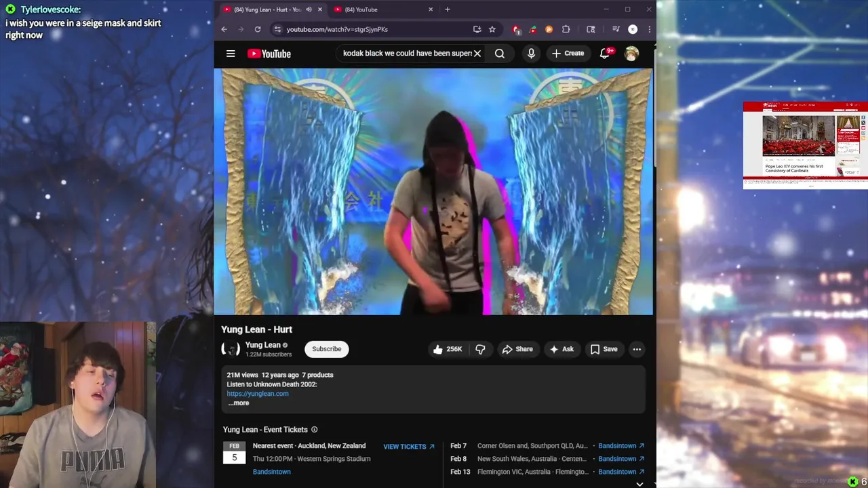The image size is (868, 488).
Task: Open more actions ellipsis under video
Action: 637,349
